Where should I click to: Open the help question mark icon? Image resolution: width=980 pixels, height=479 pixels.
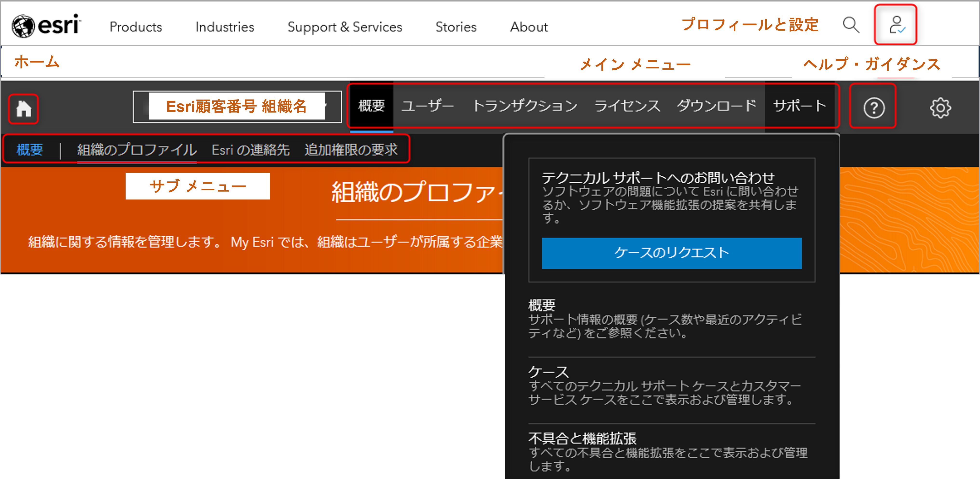[873, 108]
